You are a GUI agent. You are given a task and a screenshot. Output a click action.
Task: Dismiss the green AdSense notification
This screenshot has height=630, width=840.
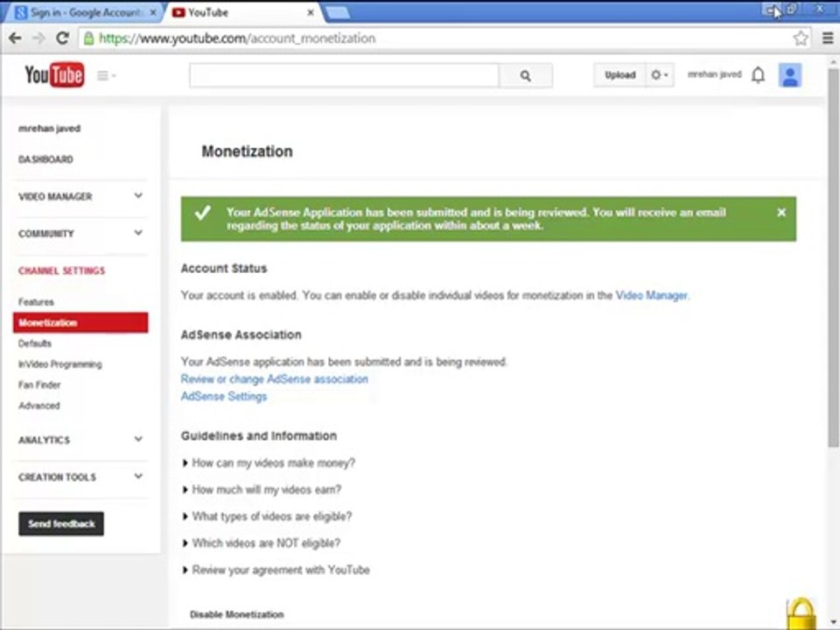[x=781, y=212]
